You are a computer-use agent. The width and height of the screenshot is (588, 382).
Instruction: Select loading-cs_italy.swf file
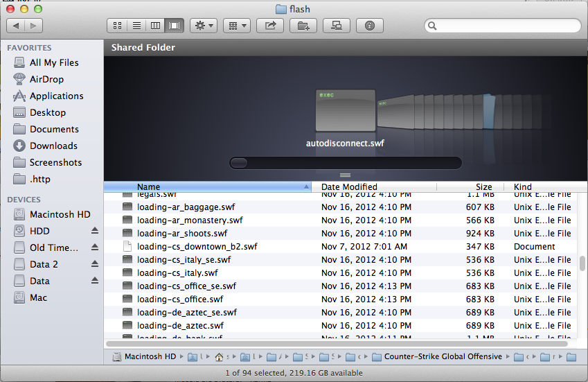click(341, 272)
